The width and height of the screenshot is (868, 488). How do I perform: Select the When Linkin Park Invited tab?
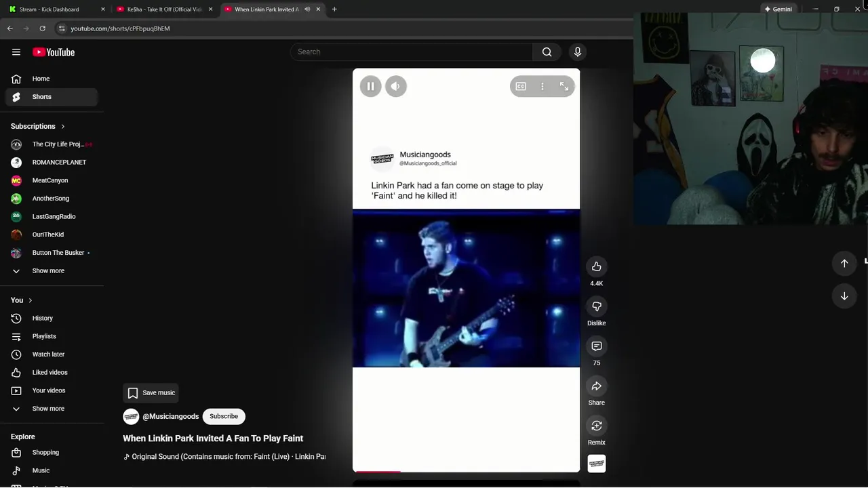(x=267, y=9)
